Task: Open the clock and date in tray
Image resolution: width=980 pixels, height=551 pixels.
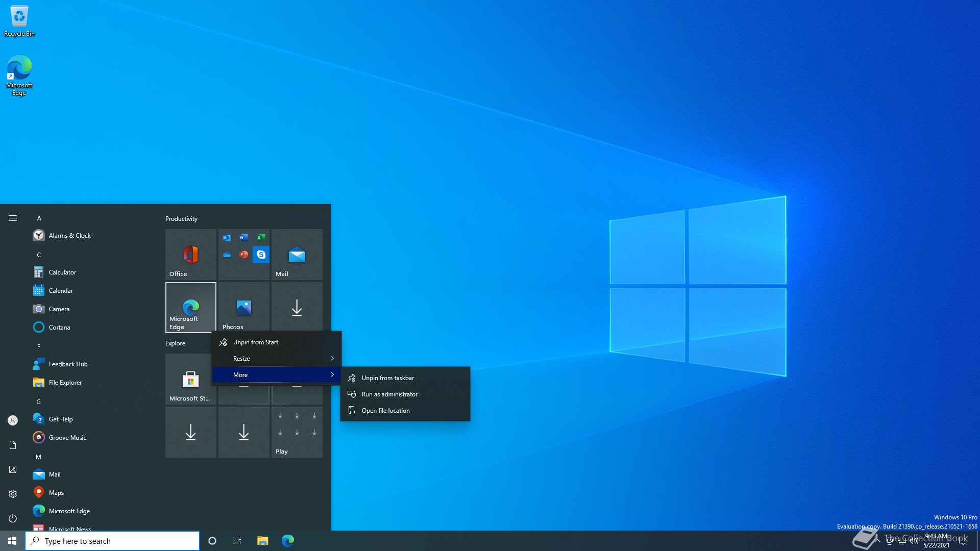Action: 937,541
